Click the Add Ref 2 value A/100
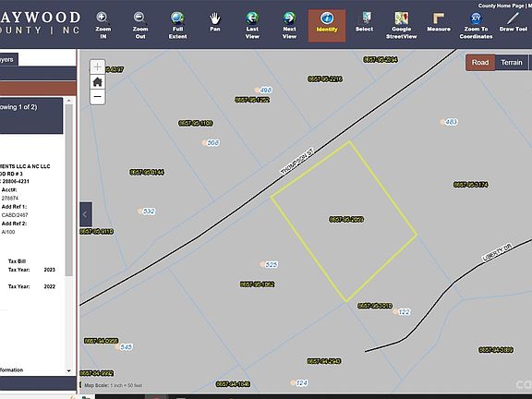 8,232
